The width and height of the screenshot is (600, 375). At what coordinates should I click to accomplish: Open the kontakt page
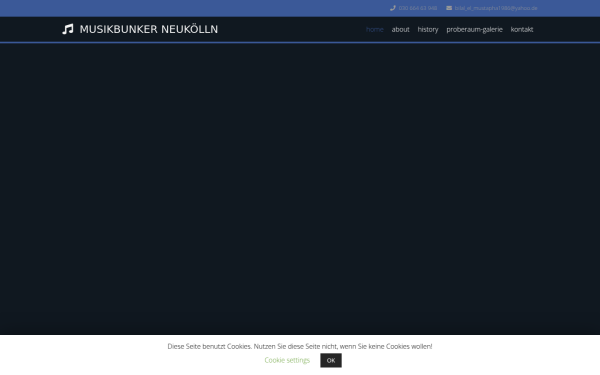(x=522, y=29)
